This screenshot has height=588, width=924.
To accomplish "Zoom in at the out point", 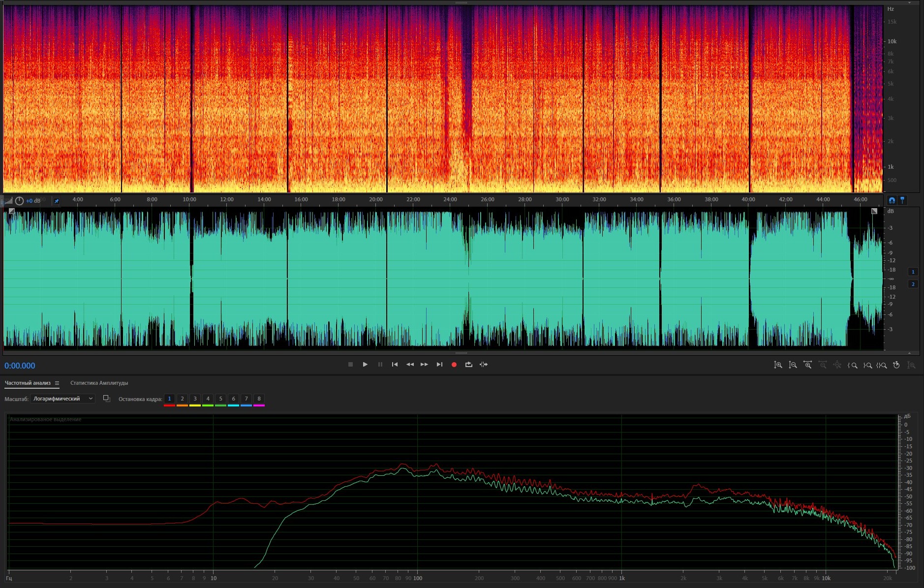I will [x=867, y=365].
